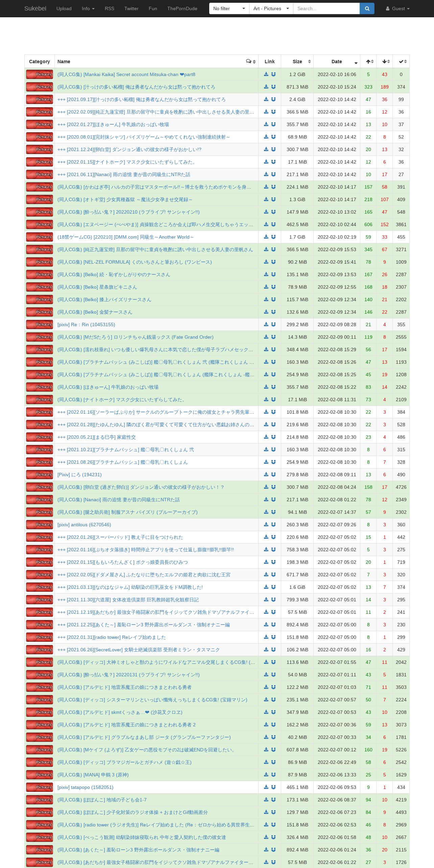Open the No filter dropdown

click(229, 8)
